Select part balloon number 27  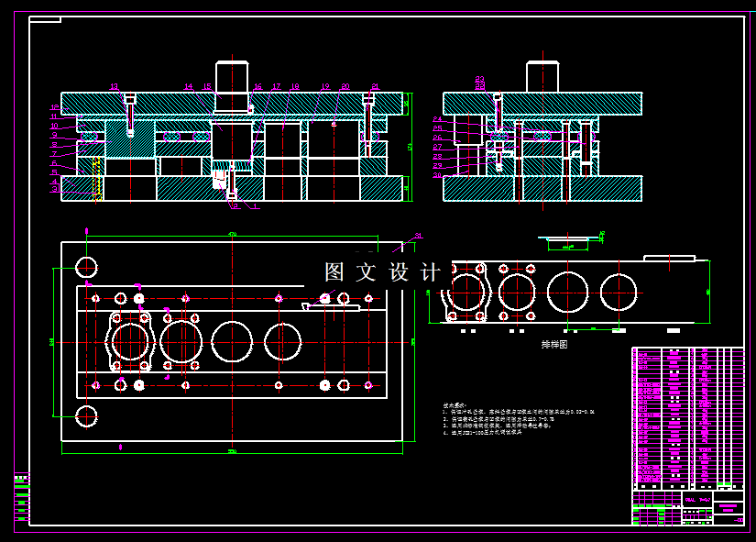[x=437, y=148]
